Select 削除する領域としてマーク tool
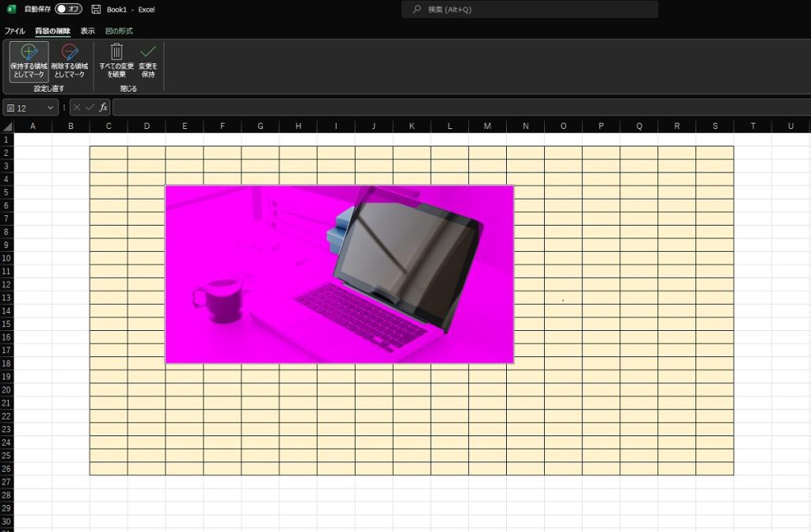The image size is (811, 532). click(69, 61)
